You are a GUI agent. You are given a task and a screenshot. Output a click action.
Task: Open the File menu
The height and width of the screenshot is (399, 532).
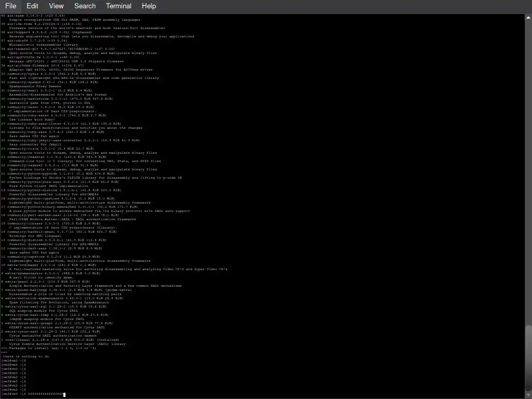(10, 6)
